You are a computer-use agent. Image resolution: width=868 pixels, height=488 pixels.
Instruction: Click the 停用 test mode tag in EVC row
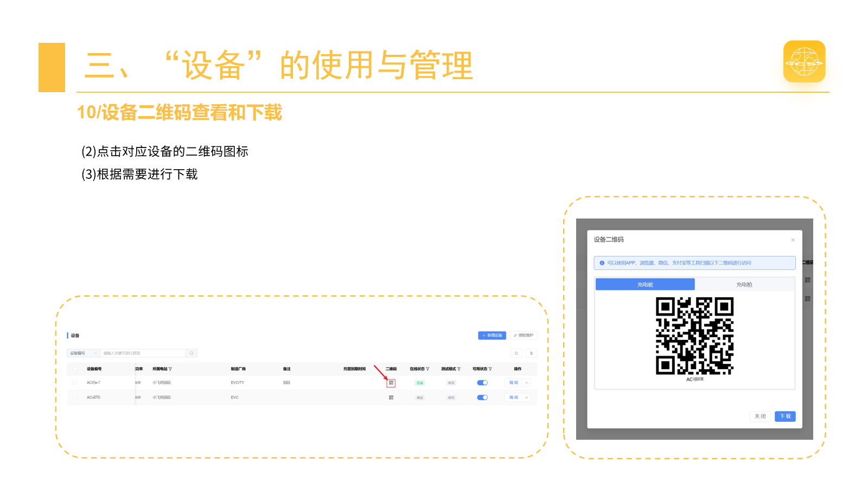tap(451, 397)
